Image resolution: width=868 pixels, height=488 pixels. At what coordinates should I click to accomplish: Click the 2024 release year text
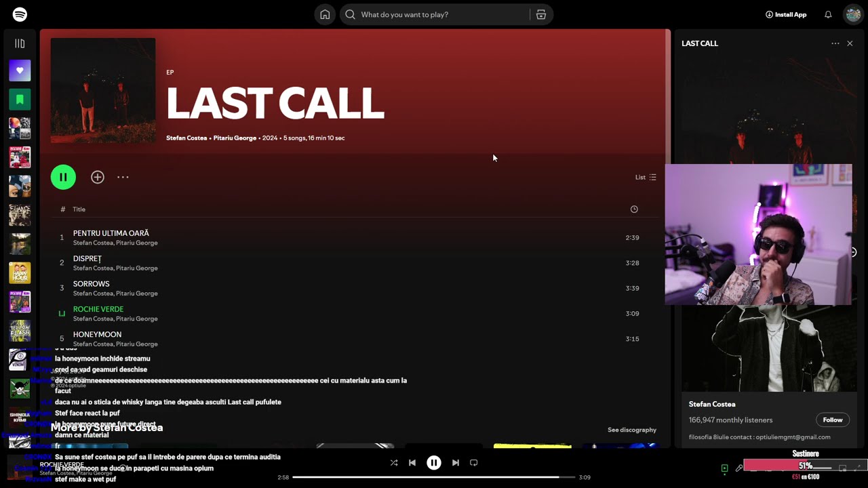point(270,138)
